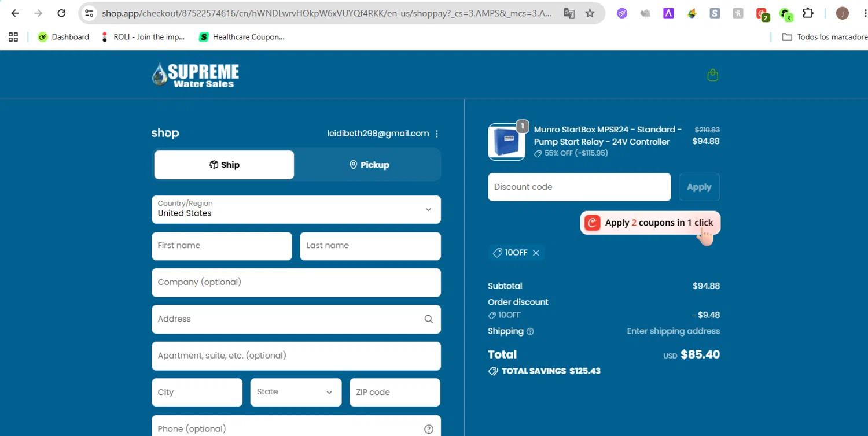Bookmark this page with star icon
Image resolution: width=868 pixels, height=436 pixels.
point(590,13)
